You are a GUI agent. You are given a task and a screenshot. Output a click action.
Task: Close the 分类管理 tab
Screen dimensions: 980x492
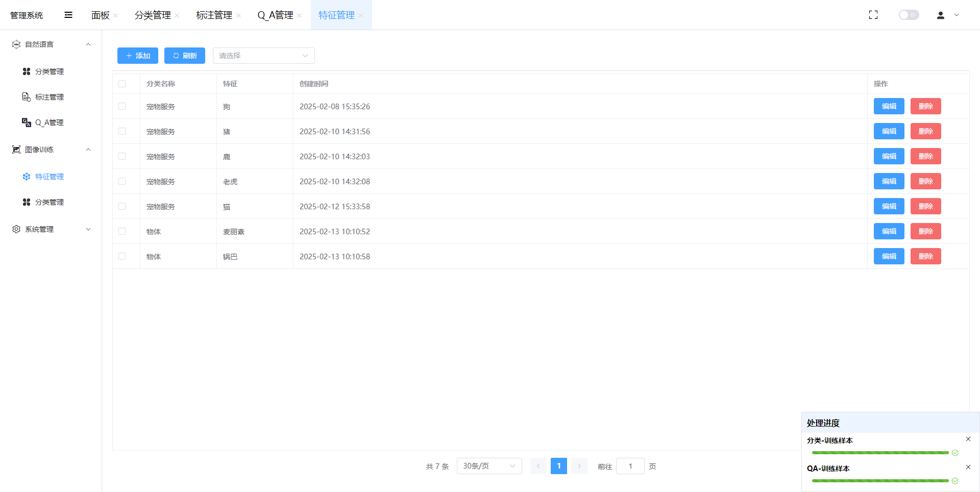click(177, 15)
